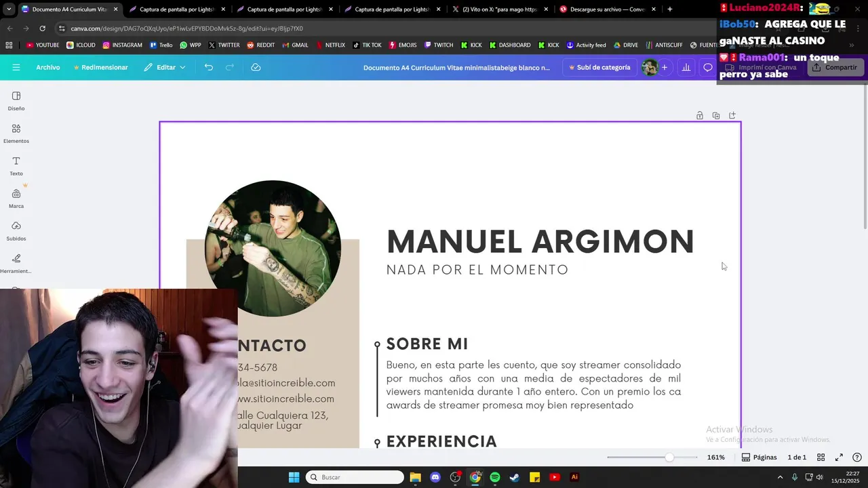Open the Editar mode dropdown
The width and height of the screenshot is (868, 488).
click(x=165, y=67)
